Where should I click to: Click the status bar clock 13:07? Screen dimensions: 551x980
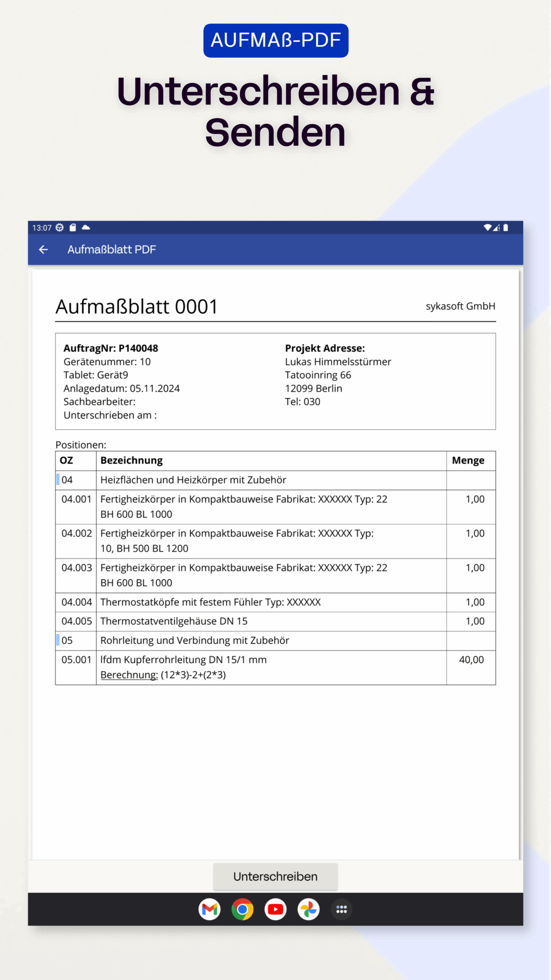click(x=42, y=228)
